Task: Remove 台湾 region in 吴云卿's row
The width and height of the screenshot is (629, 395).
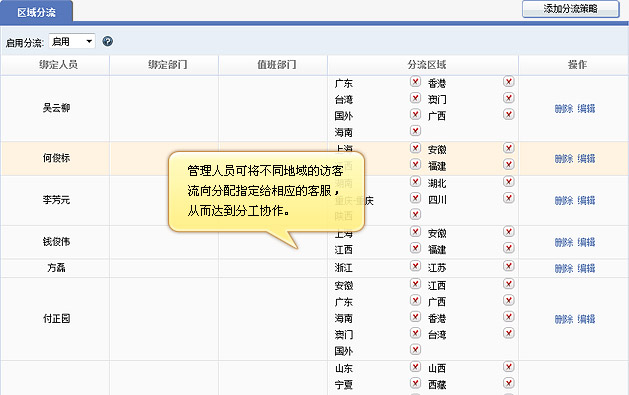Action: (x=415, y=98)
